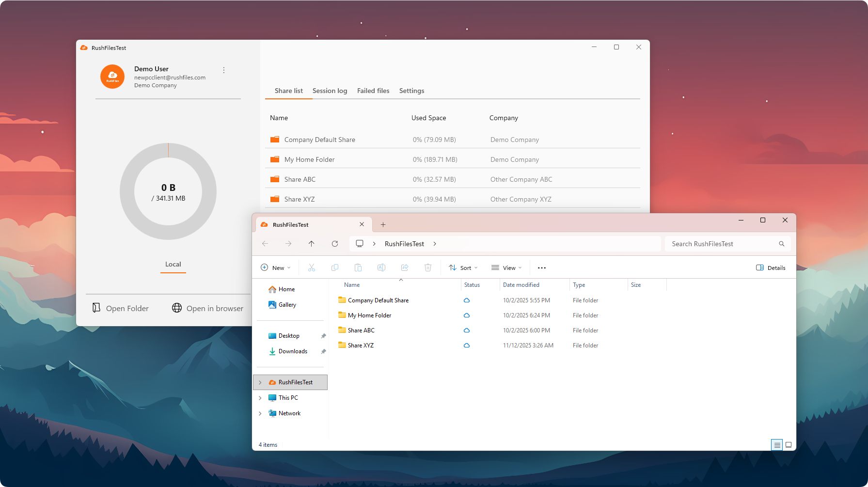Click the Paste clipboard icon in Explorer toolbar

[x=358, y=267]
